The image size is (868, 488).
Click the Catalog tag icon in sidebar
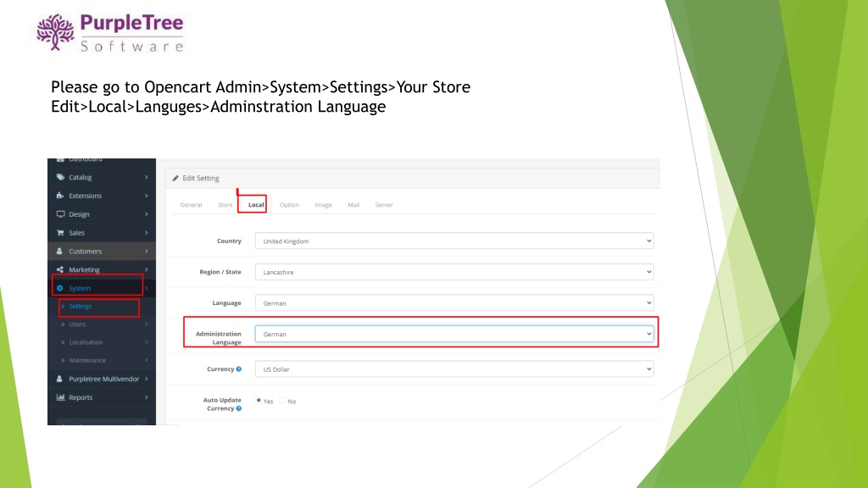(x=60, y=177)
